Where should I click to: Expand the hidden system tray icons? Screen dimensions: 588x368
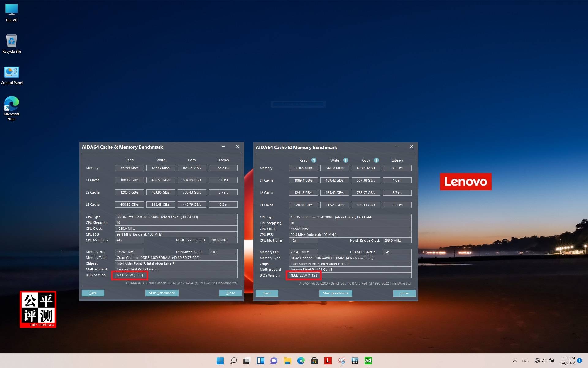pos(515,361)
